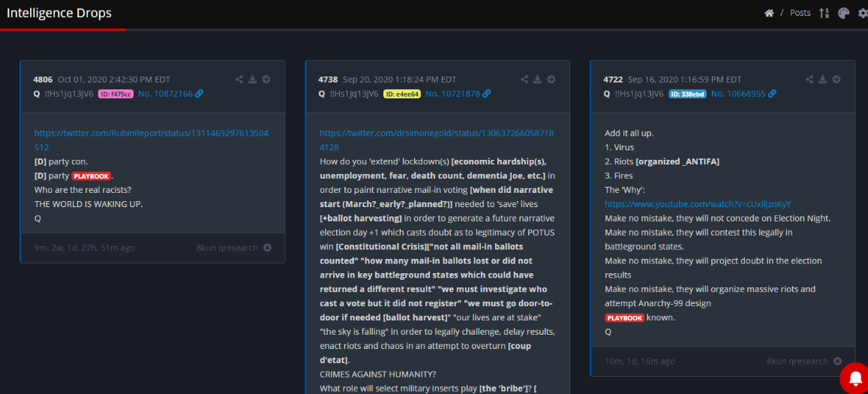Open the RubinReport twitter status link
868x394 pixels.
point(152,140)
